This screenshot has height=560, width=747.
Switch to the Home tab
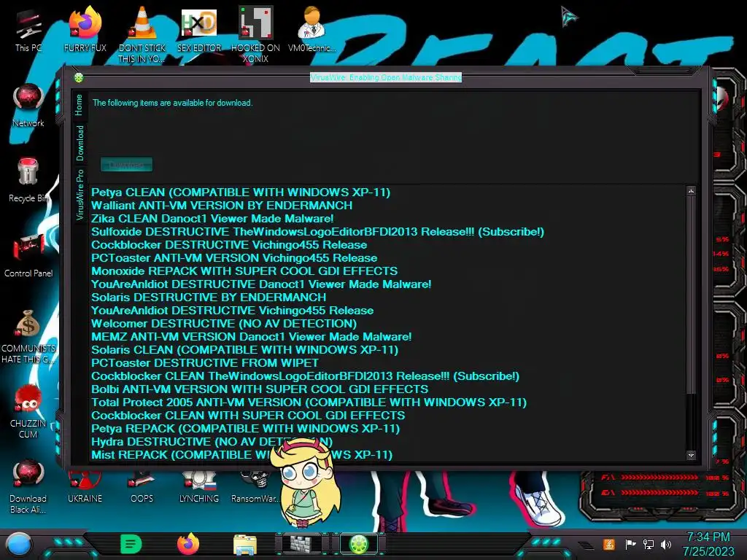point(79,105)
